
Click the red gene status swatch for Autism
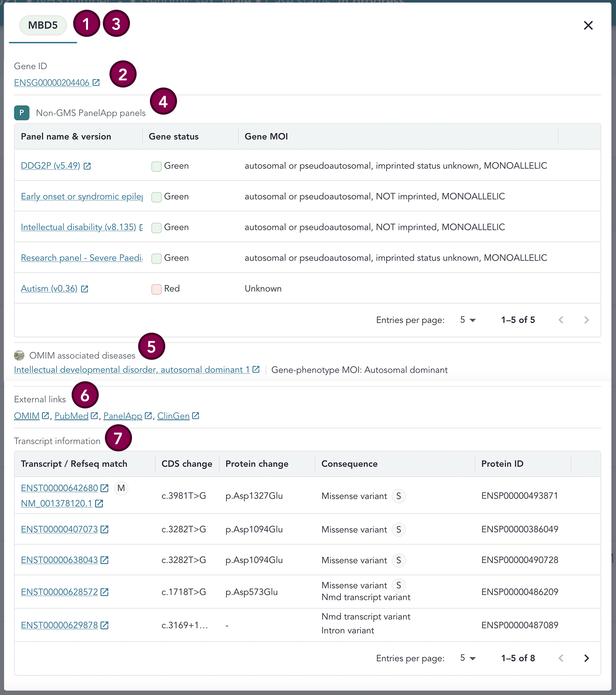(x=157, y=289)
